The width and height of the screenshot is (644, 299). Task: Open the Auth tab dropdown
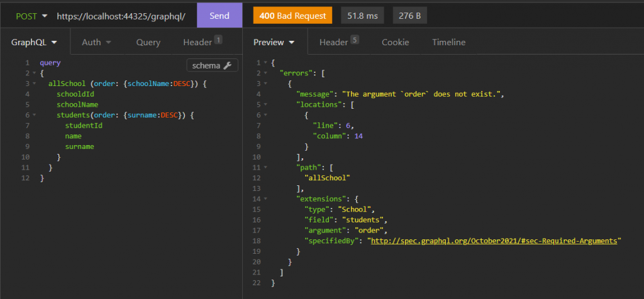pyautogui.click(x=96, y=43)
